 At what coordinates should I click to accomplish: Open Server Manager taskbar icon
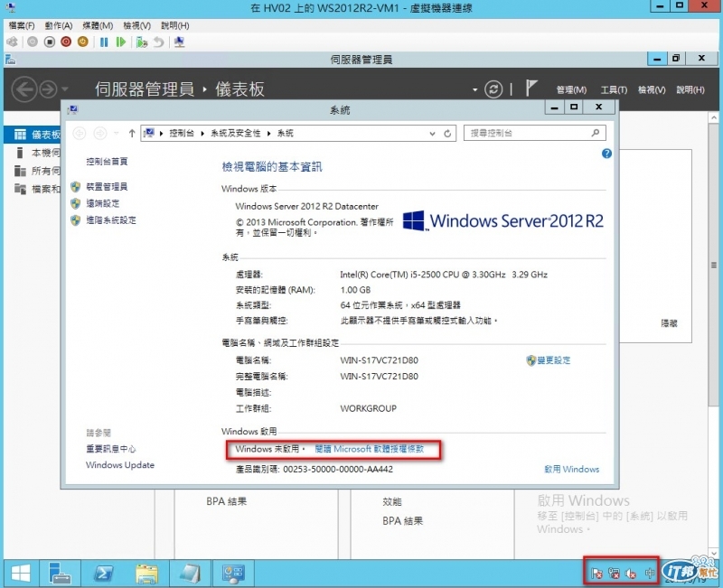click(x=60, y=573)
